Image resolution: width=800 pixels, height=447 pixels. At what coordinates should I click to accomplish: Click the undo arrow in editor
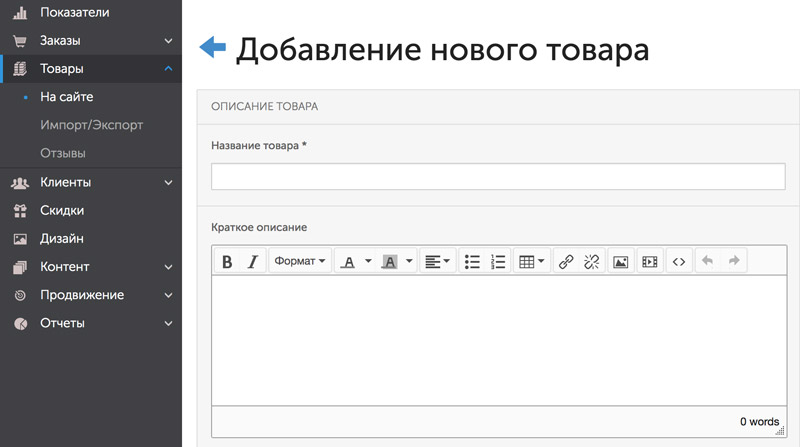coord(708,261)
